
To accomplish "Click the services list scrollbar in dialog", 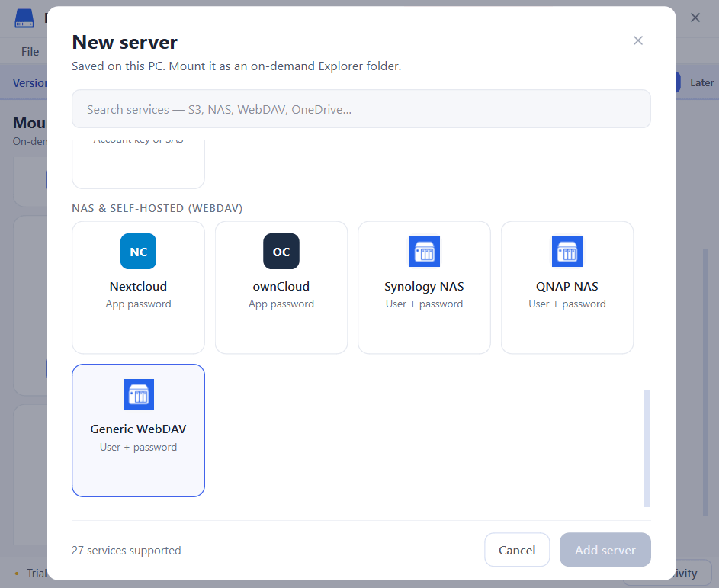I will click(x=647, y=448).
